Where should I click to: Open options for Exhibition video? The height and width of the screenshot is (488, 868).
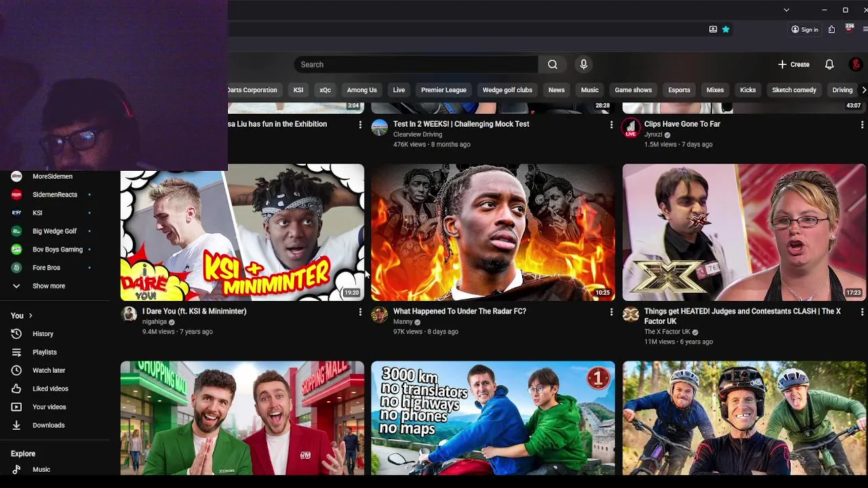360,125
